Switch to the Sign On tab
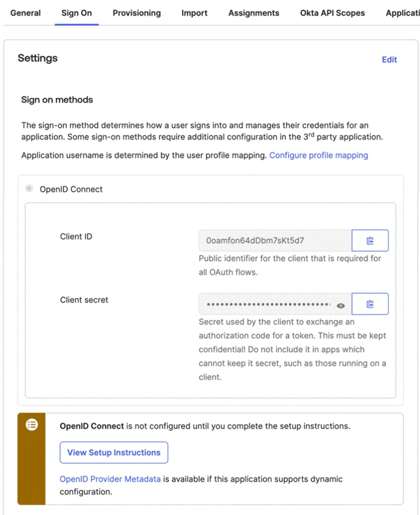Image resolution: width=420 pixels, height=515 pixels. point(77,13)
